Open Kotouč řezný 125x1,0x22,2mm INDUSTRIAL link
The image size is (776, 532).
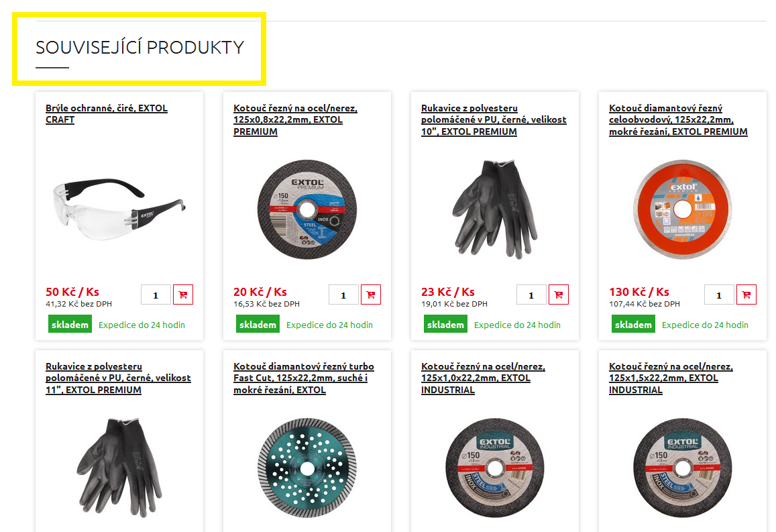(483, 378)
